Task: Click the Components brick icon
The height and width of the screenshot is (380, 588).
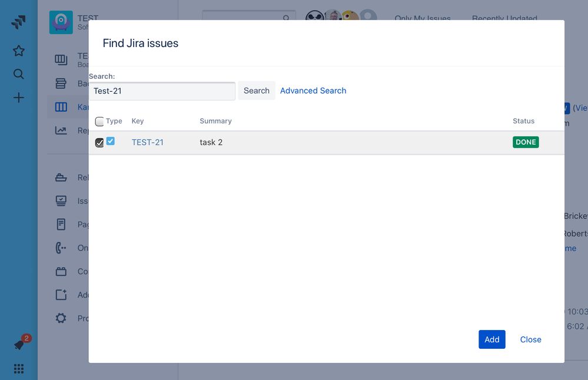Action: click(x=61, y=271)
